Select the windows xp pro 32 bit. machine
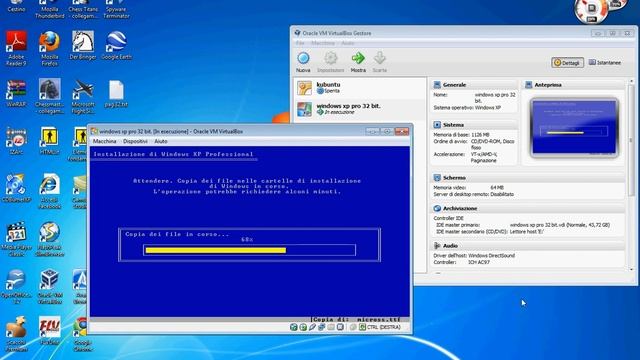 (360, 109)
